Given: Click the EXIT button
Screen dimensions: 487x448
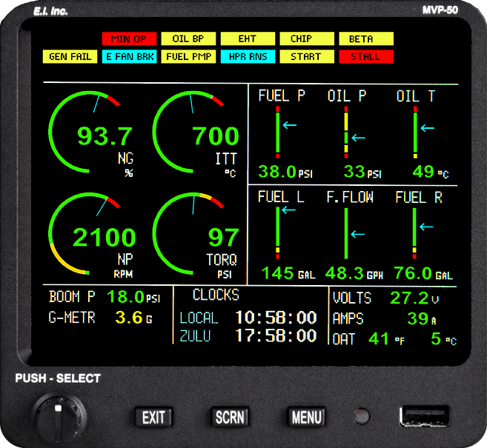Looking at the screenshot, I should point(153,417).
